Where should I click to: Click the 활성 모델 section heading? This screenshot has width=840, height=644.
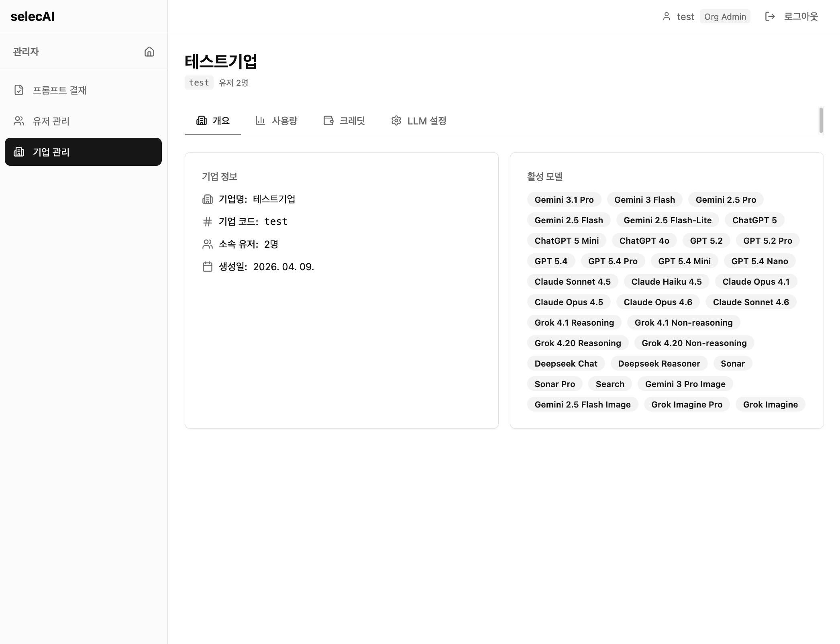coord(545,176)
